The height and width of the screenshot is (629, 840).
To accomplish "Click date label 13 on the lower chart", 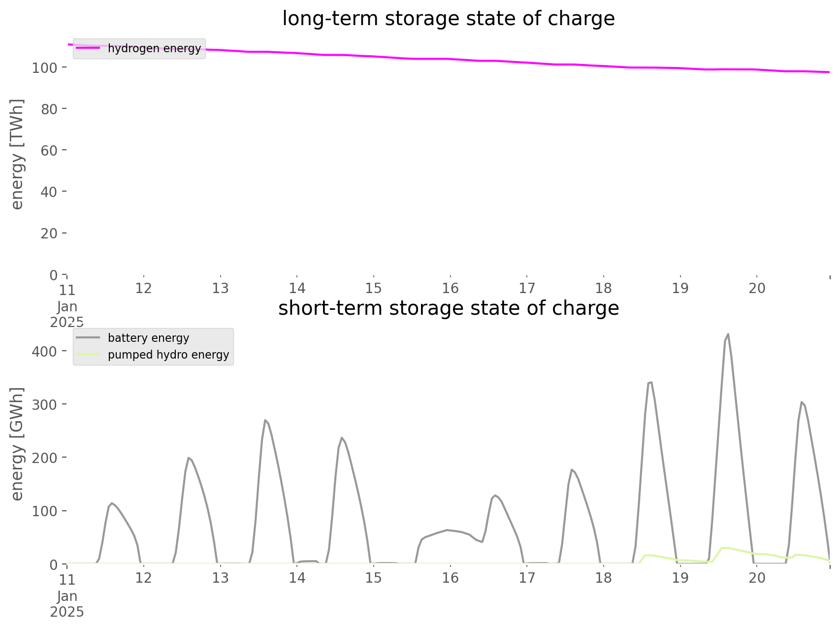I will coord(220,578).
